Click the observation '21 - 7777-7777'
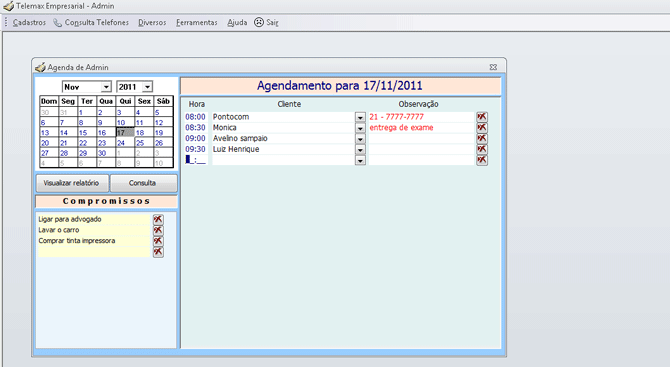The width and height of the screenshot is (670, 367). (397, 117)
